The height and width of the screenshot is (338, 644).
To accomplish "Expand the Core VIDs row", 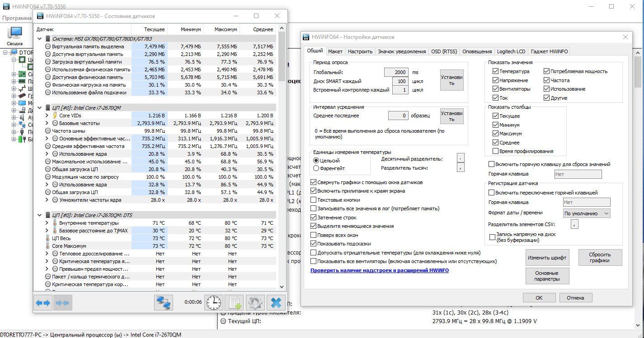I will (47, 116).
